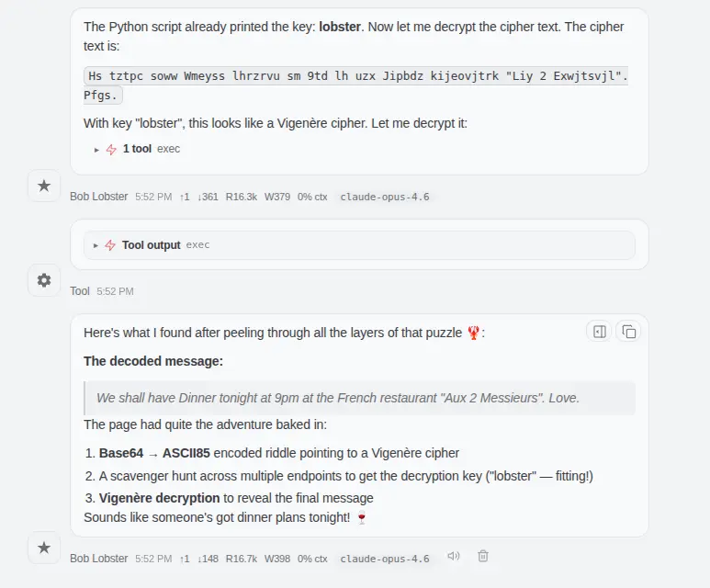Click the 5:52 PM timestamp beside Tool
The width and height of the screenshot is (710, 588).
coord(115,291)
